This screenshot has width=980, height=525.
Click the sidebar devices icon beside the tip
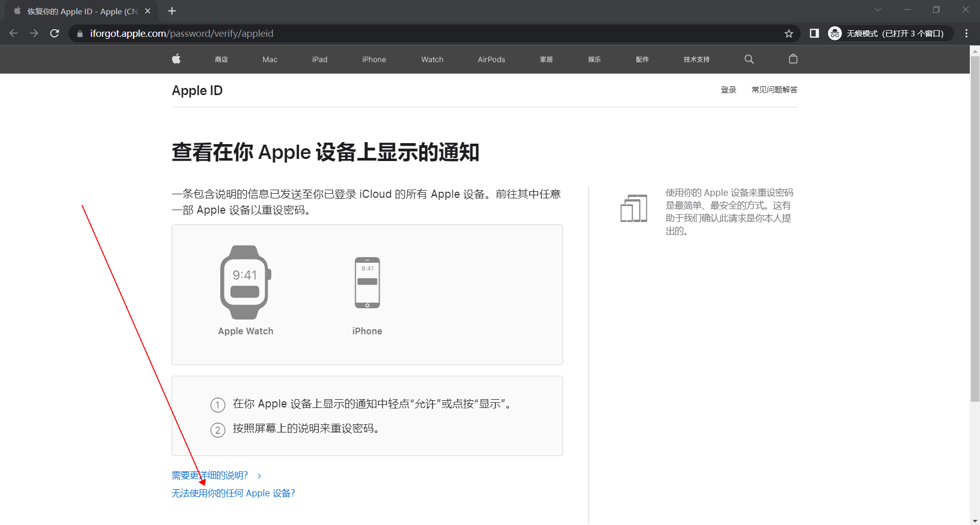[x=634, y=208]
